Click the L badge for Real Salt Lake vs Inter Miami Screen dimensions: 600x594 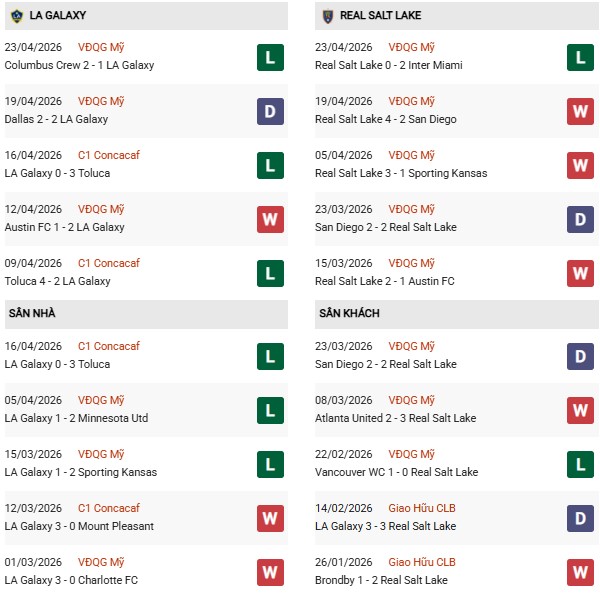pyautogui.click(x=580, y=57)
